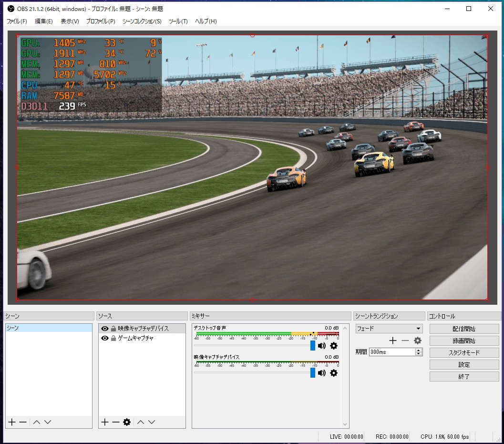This screenshot has height=444, width=504.
Task: Click the コントロール panel header
Action: [x=464, y=316]
